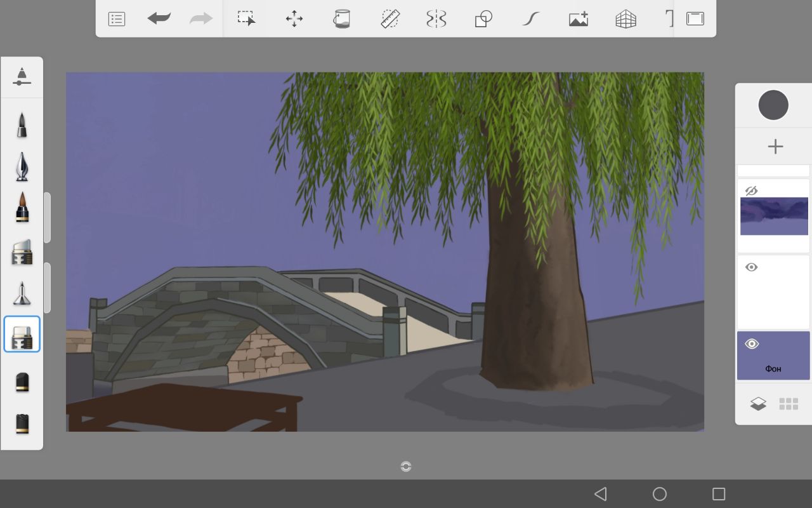
Task: Show the hidden purple clouds layer
Action: pyautogui.click(x=752, y=190)
